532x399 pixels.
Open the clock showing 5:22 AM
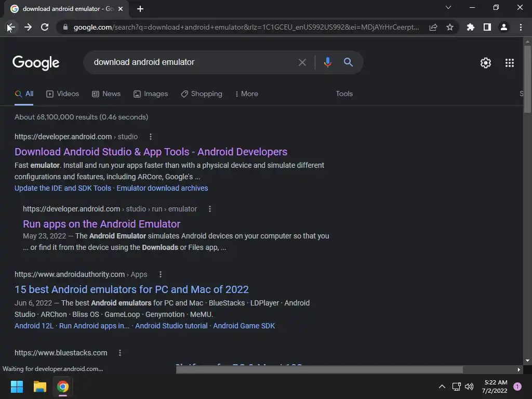coord(495,387)
